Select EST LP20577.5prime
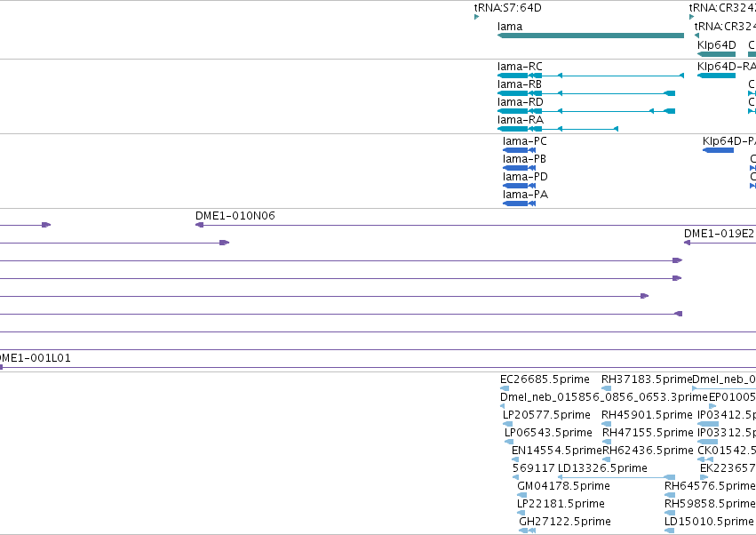The width and height of the screenshot is (756, 535). [546, 415]
